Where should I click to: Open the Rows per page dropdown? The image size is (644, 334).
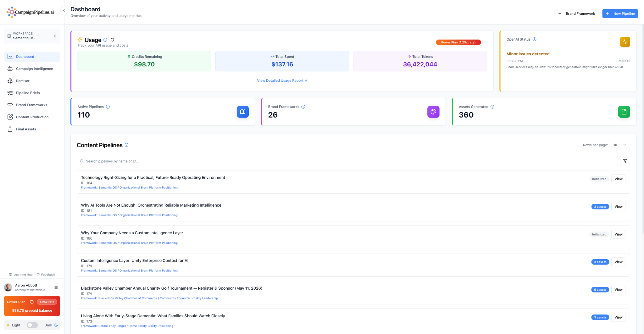[x=620, y=145]
